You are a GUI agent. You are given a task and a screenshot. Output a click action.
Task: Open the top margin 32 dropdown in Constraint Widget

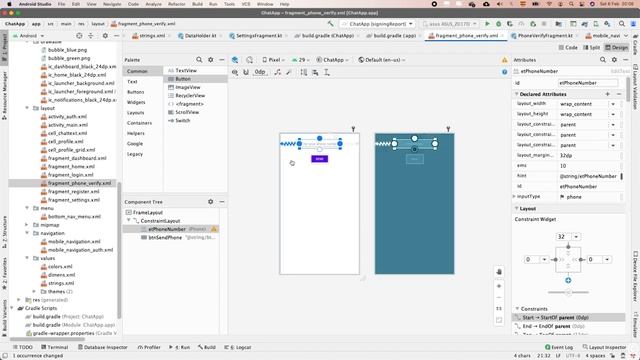point(576,237)
